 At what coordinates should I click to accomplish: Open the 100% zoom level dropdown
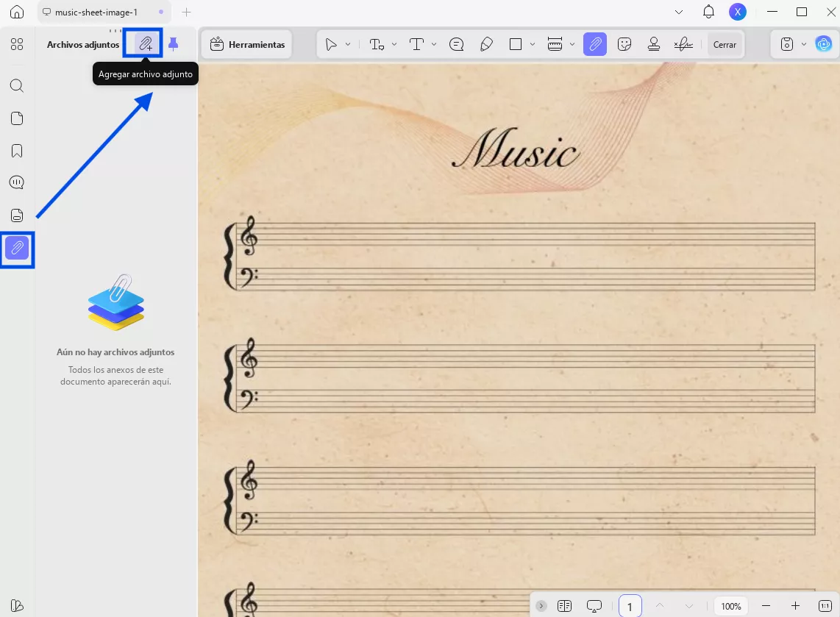point(730,606)
